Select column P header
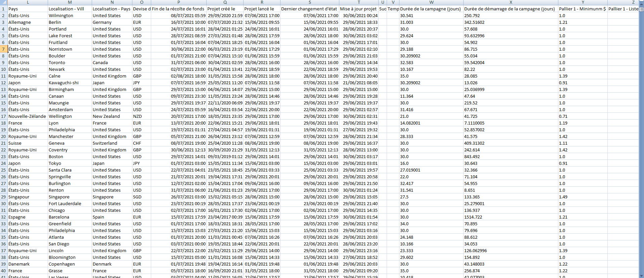This screenshot has height=278, width=644. click(179, 2)
